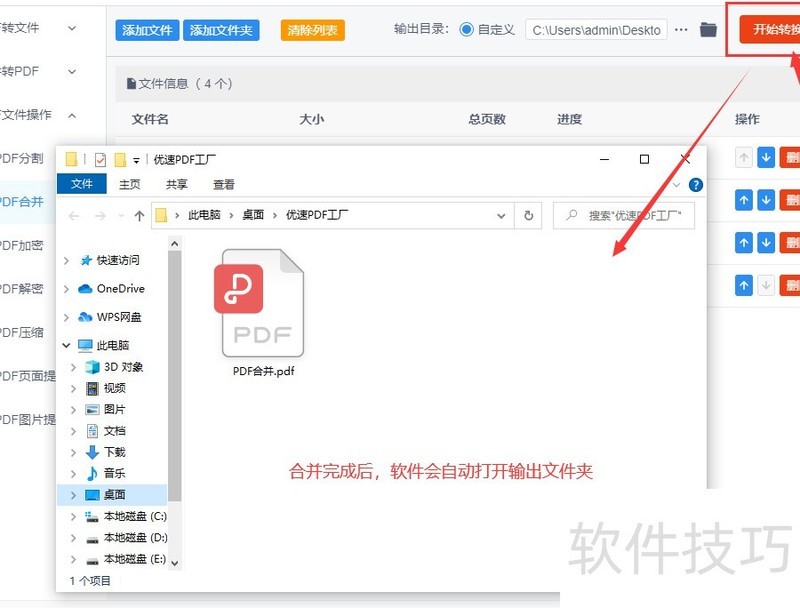Click the 搜索"优速PDF工厂" search box

(x=624, y=215)
